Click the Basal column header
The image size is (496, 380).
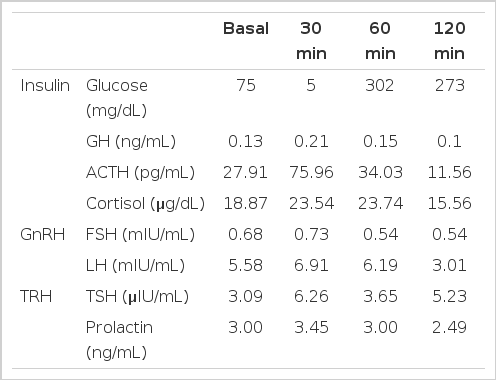(246, 28)
